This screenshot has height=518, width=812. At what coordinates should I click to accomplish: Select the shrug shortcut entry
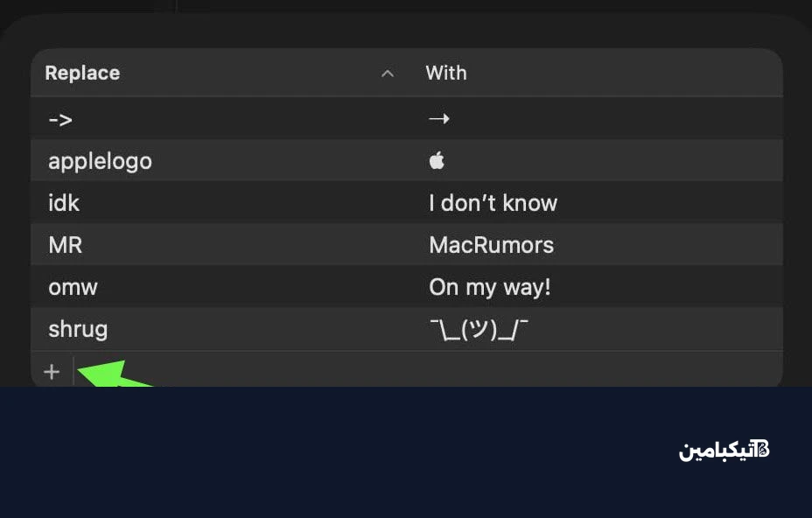point(78,329)
